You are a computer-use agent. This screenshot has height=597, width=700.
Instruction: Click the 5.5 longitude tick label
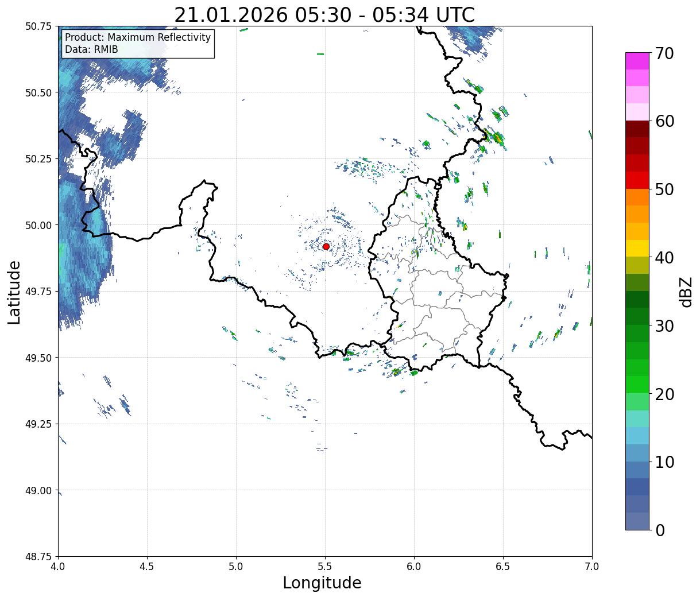pos(325,566)
